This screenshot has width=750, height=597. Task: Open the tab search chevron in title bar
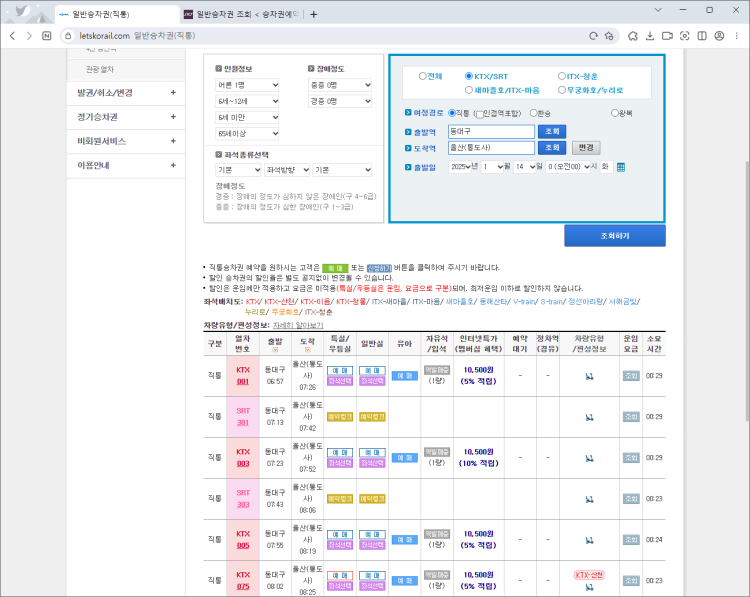(658, 10)
